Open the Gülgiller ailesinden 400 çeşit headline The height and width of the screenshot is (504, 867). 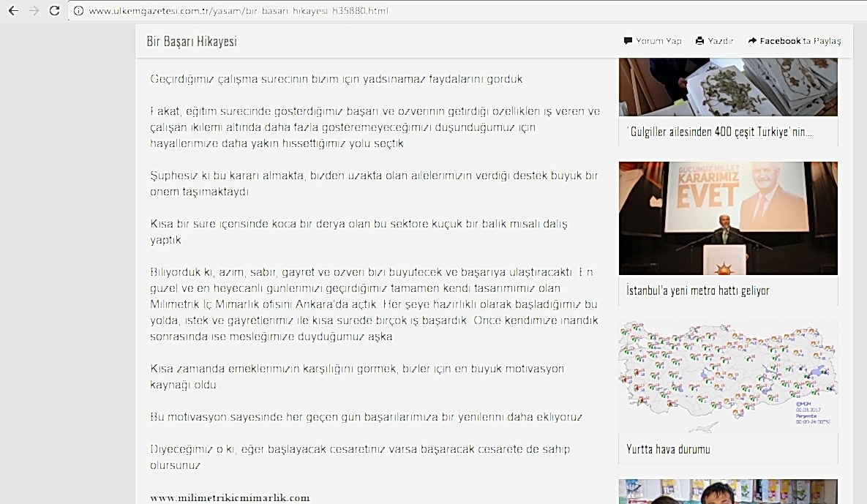(718, 132)
